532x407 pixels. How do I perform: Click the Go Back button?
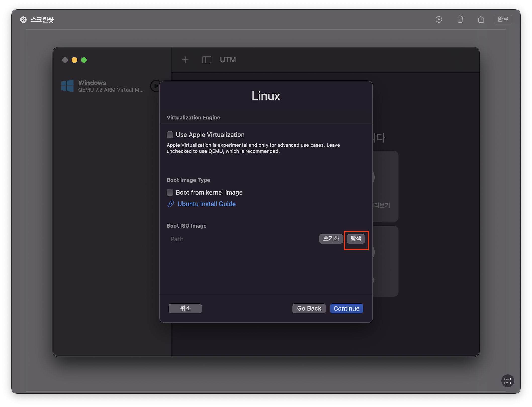309,308
